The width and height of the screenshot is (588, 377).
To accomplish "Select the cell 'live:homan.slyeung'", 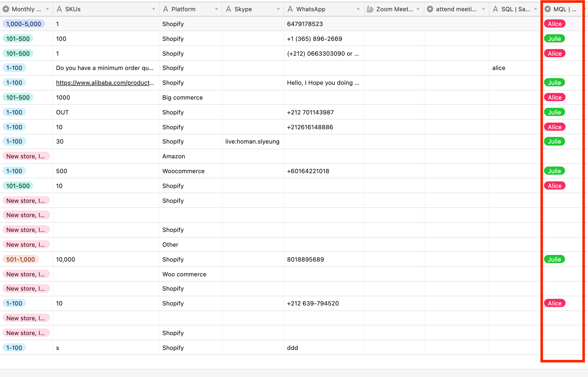I will pos(253,142).
